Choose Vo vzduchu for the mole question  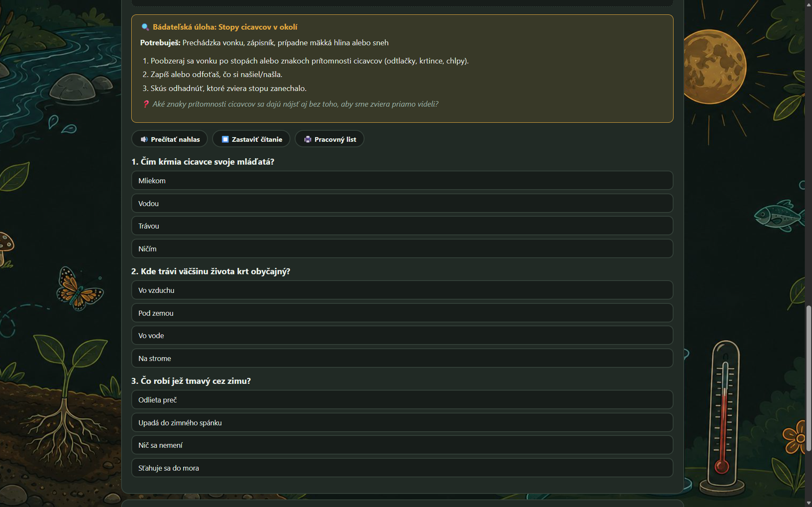[402, 290]
